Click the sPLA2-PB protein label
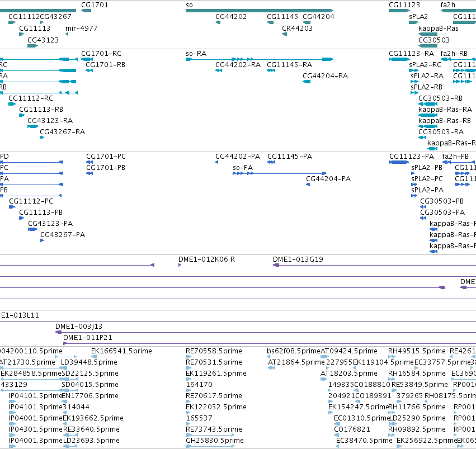This screenshot has width=476, height=449. (427, 167)
